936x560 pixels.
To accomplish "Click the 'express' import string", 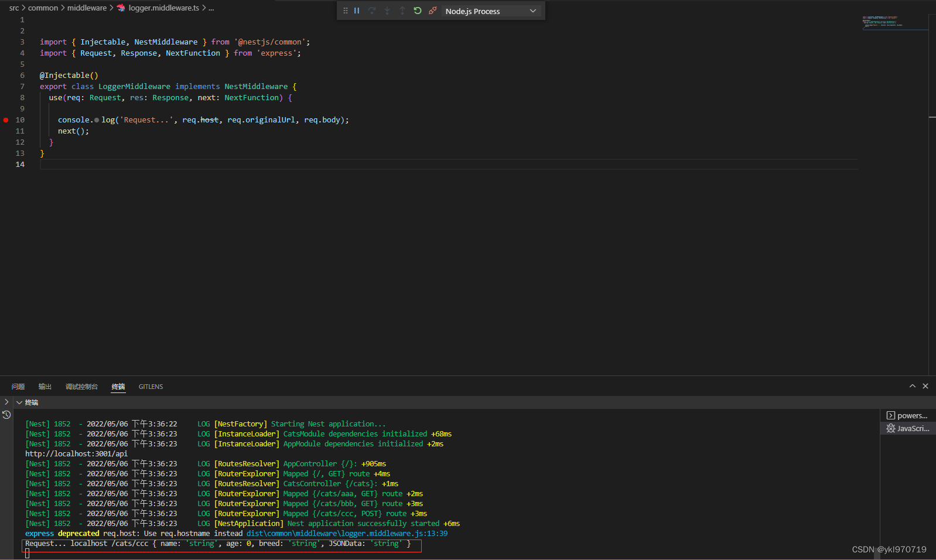I will click(x=276, y=53).
